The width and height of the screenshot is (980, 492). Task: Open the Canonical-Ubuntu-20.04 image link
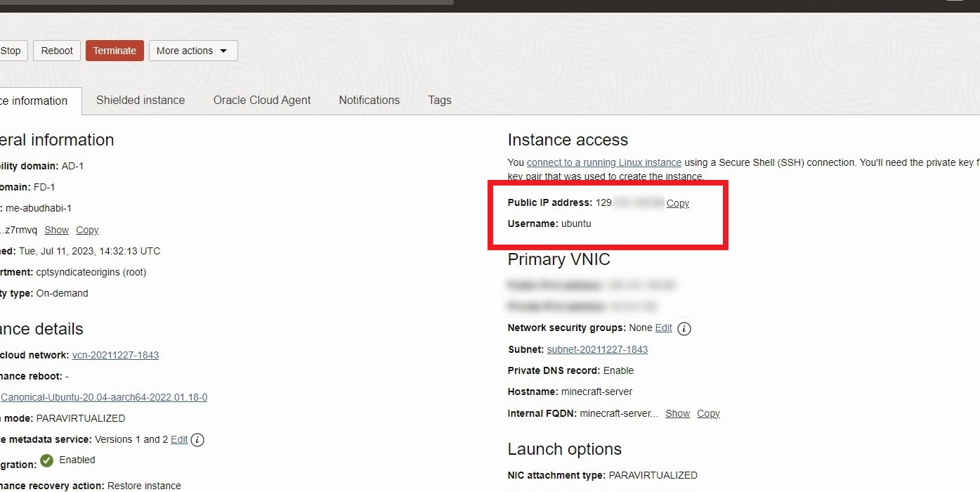[103, 397]
